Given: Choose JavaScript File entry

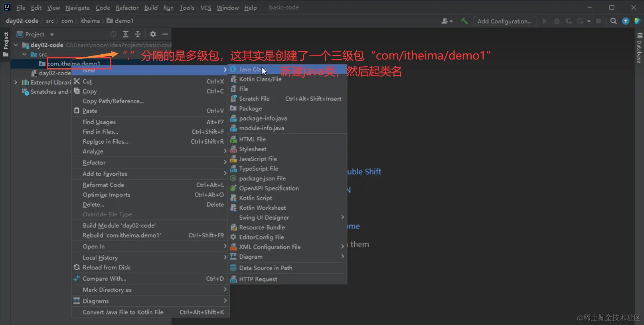Looking at the screenshot, I should [288, 159].
